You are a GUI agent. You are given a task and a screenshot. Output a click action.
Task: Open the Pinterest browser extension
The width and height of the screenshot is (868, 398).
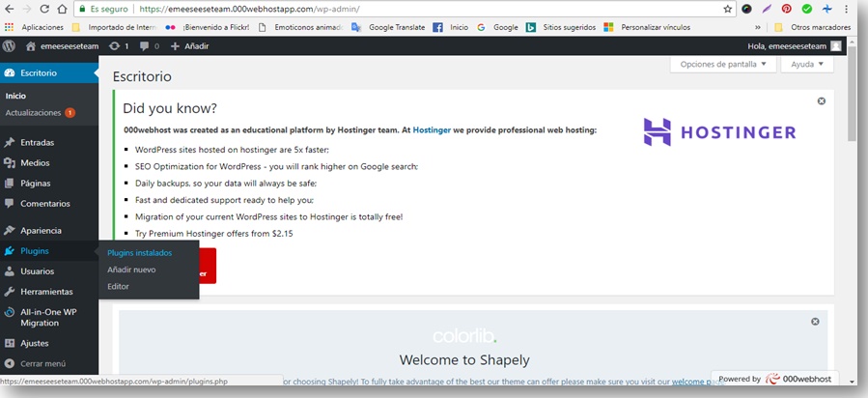[x=786, y=9]
